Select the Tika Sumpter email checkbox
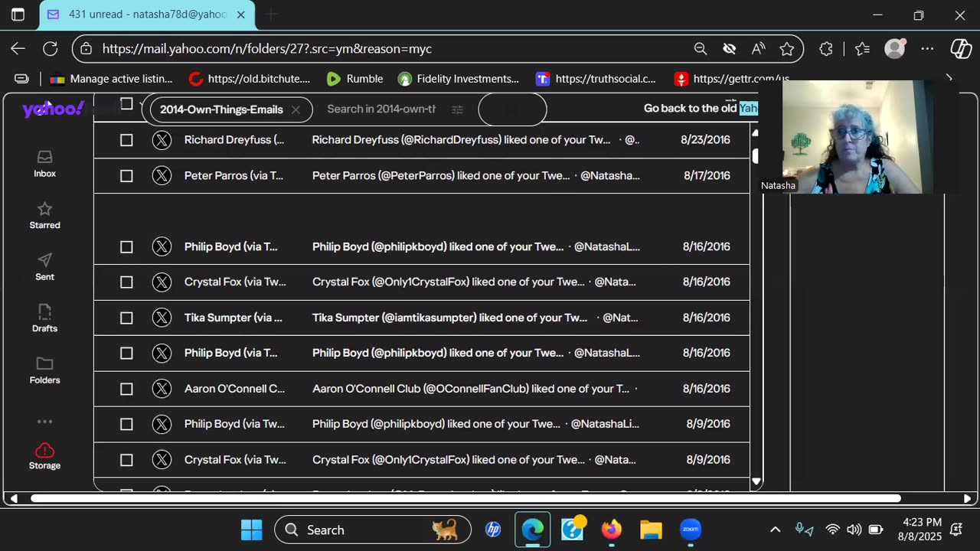Screen dimensions: 980x551 (x=126, y=318)
